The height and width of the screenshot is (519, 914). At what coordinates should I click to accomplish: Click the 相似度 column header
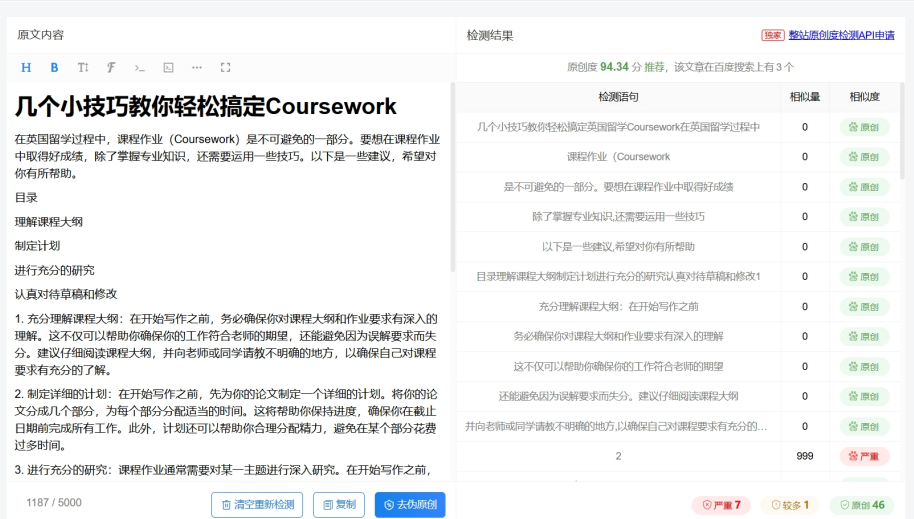[x=864, y=97]
